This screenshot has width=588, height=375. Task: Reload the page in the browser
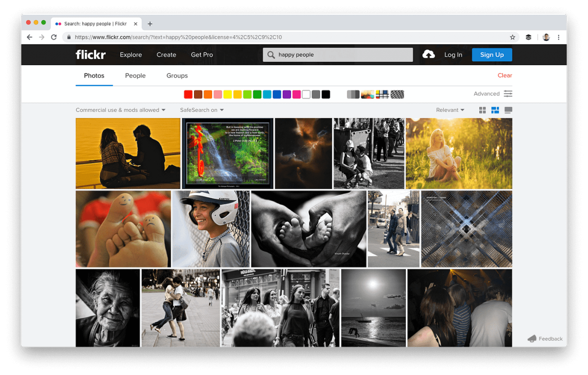coord(54,37)
